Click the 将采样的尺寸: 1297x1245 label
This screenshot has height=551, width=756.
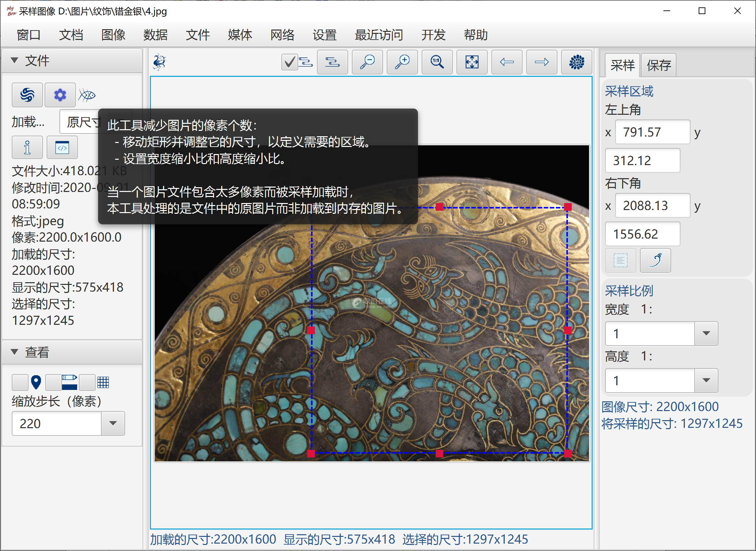pos(672,423)
